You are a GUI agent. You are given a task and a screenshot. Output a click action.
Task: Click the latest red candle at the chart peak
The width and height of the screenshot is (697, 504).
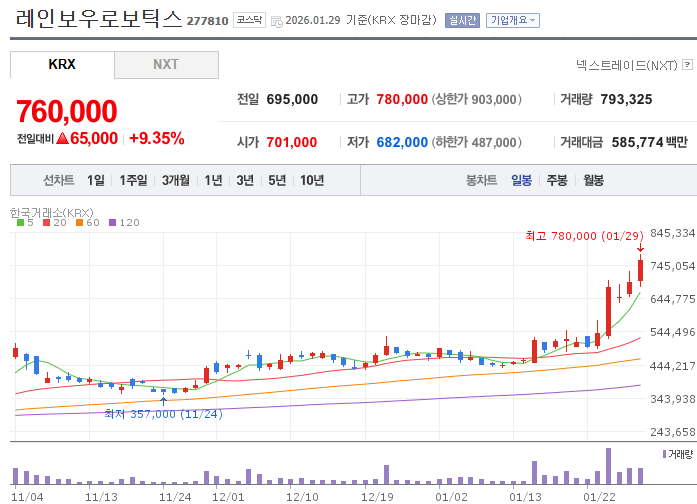point(641,270)
